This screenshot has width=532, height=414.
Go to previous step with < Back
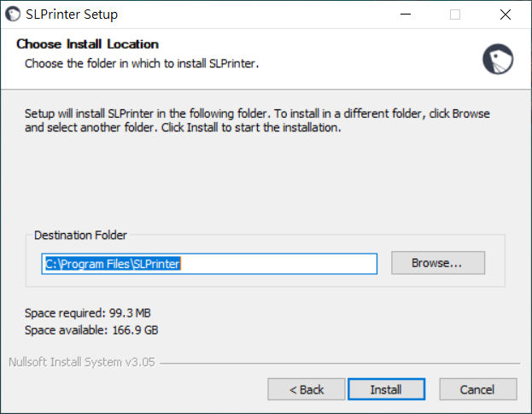[307, 389]
